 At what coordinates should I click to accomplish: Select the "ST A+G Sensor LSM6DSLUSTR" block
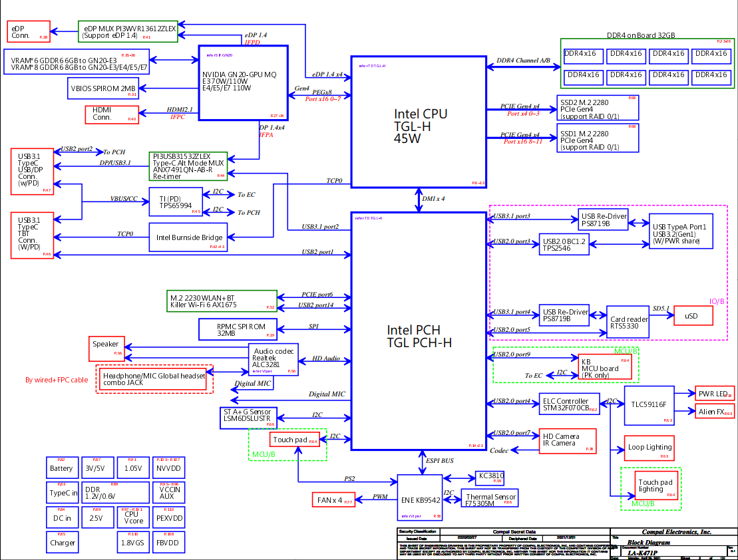tap(248, 418)
